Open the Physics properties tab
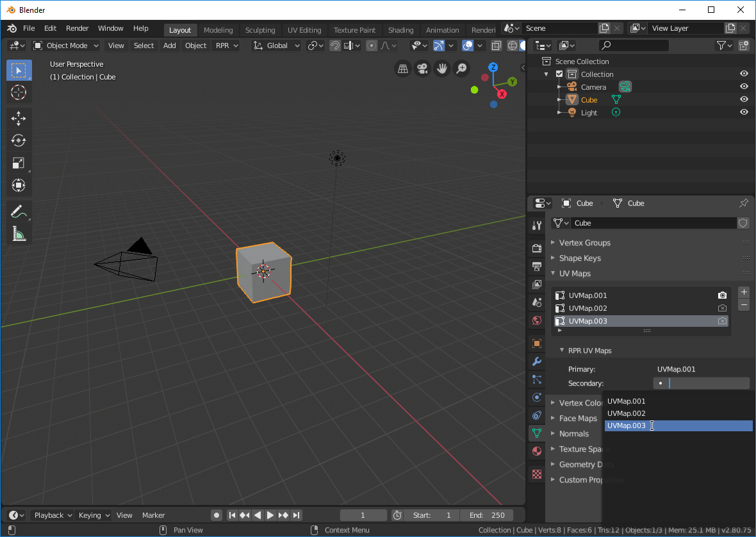The width and height of the screenshot is (756, 537). (x=537, y=397)
